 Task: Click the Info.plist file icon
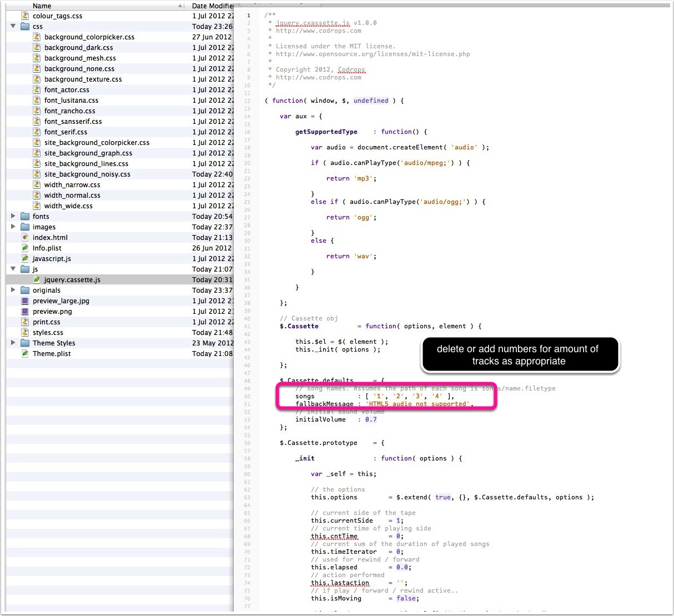pyautogui.click(x=25, y=248)
